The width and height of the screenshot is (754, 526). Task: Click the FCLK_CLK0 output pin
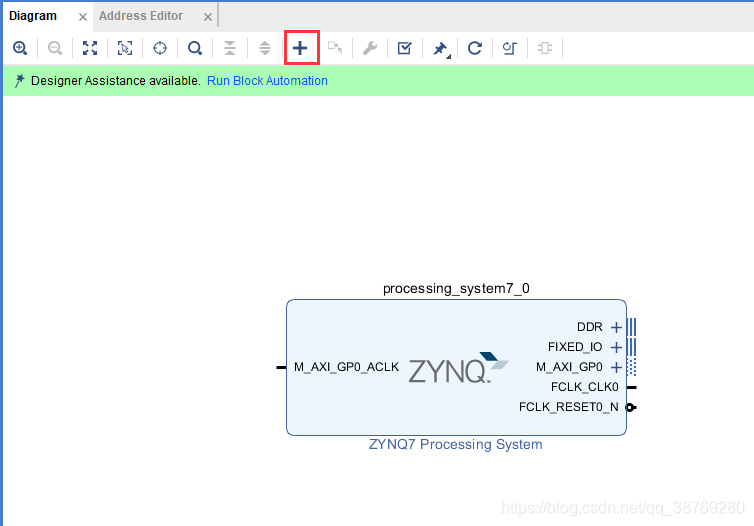632,387
